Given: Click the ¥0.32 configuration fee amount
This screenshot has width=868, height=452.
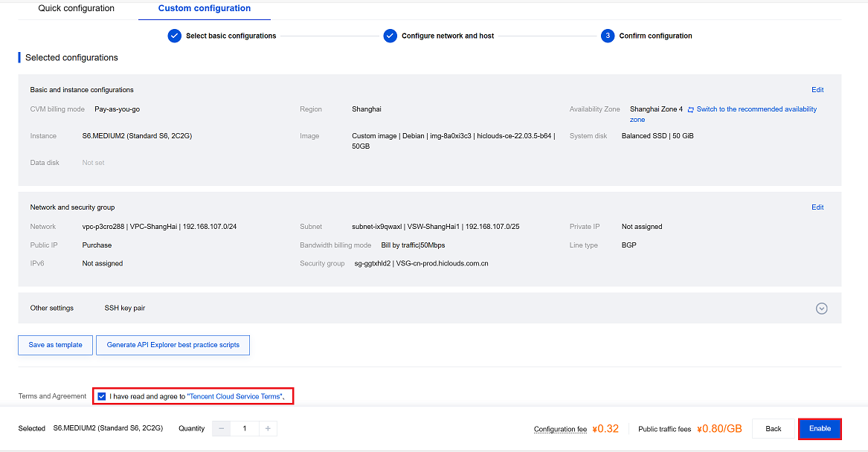Looking at the screenshot, I should (x=605, y=429).
